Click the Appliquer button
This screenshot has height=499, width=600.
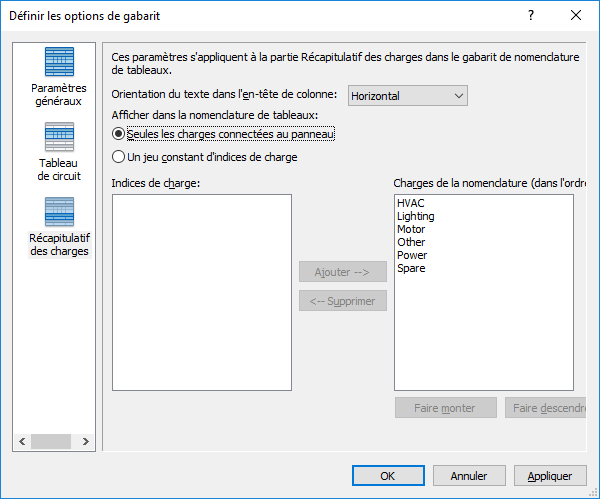[x=550, y=476]
